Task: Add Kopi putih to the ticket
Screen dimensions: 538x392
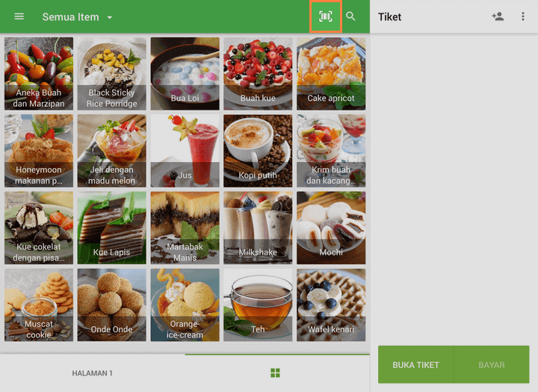Action: click(258, 151)
